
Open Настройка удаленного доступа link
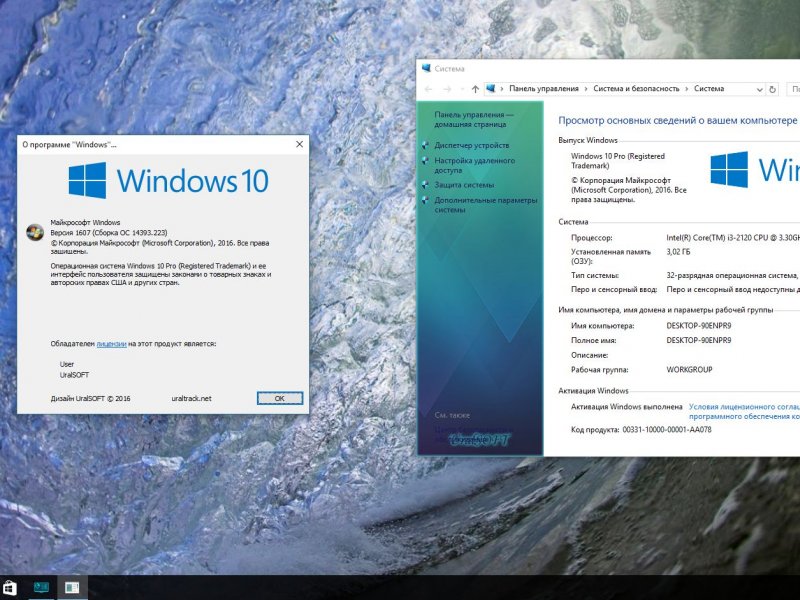click(x=474, y=165)
